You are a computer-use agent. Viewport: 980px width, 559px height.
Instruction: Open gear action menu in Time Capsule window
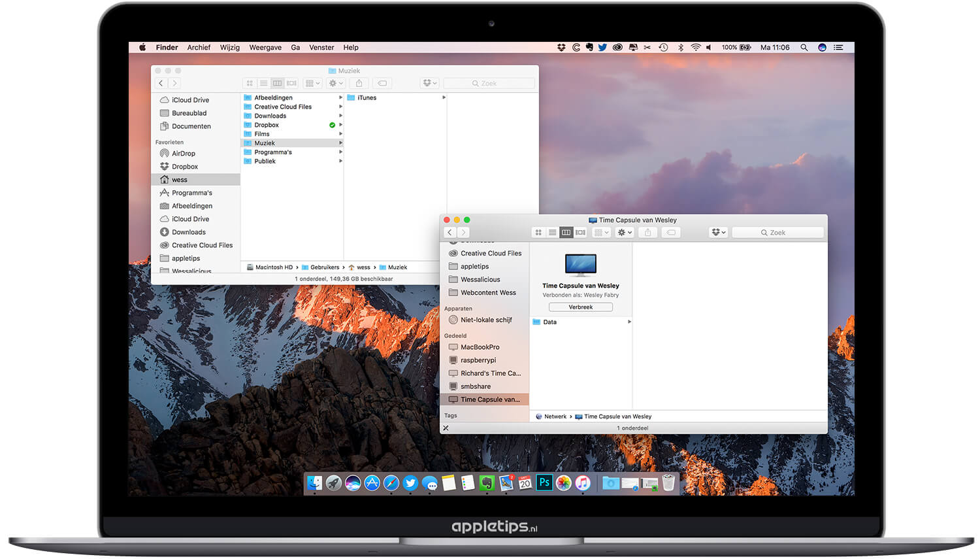pyautogui.click(x=625, y=233)
